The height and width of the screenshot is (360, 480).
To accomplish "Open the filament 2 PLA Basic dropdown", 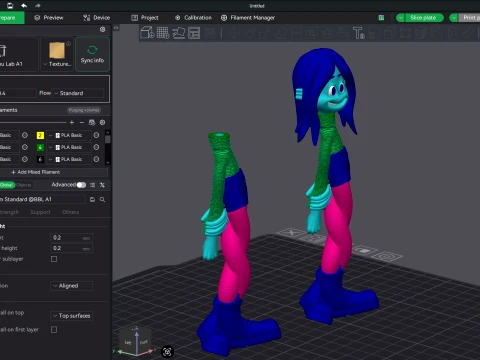I will click(x=69, y=135).
